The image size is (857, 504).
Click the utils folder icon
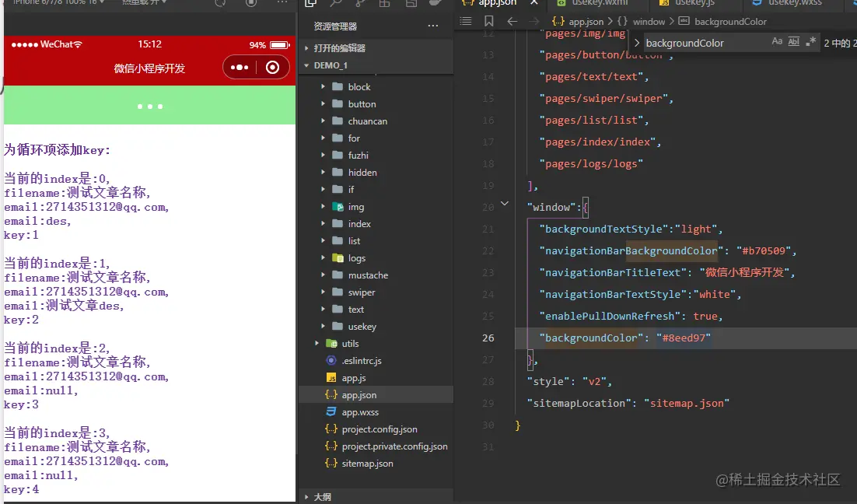coord(331,343)
